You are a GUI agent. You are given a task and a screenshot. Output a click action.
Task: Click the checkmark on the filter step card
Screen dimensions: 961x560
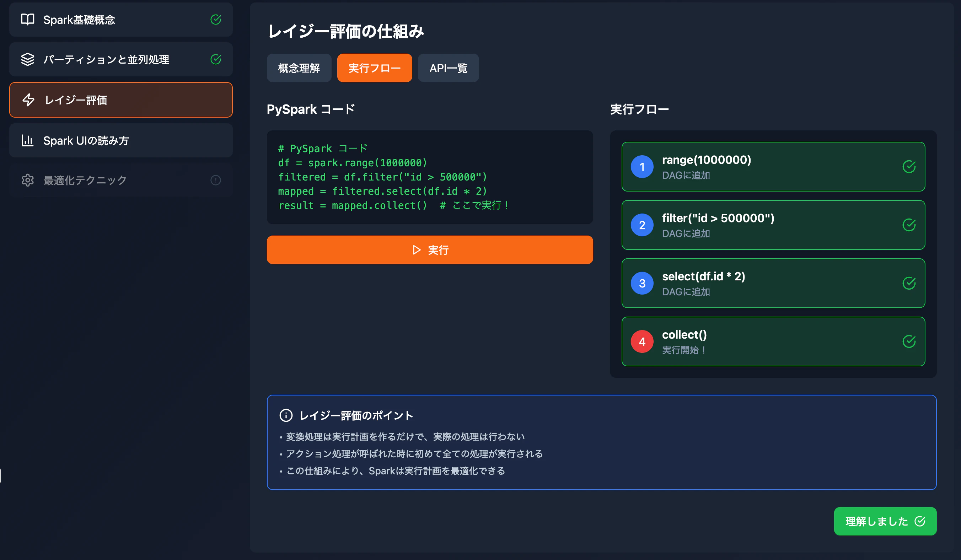point(909,225)
